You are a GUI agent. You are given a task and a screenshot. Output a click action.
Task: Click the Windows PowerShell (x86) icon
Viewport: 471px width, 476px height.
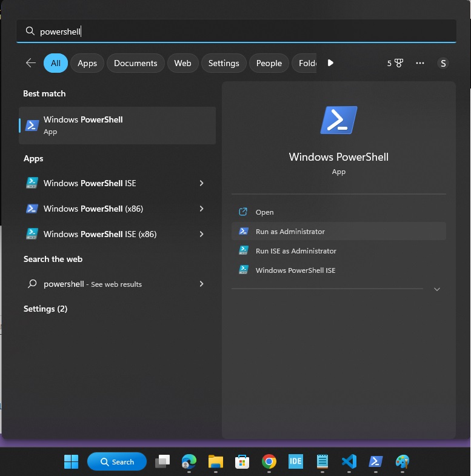(32, 209)
